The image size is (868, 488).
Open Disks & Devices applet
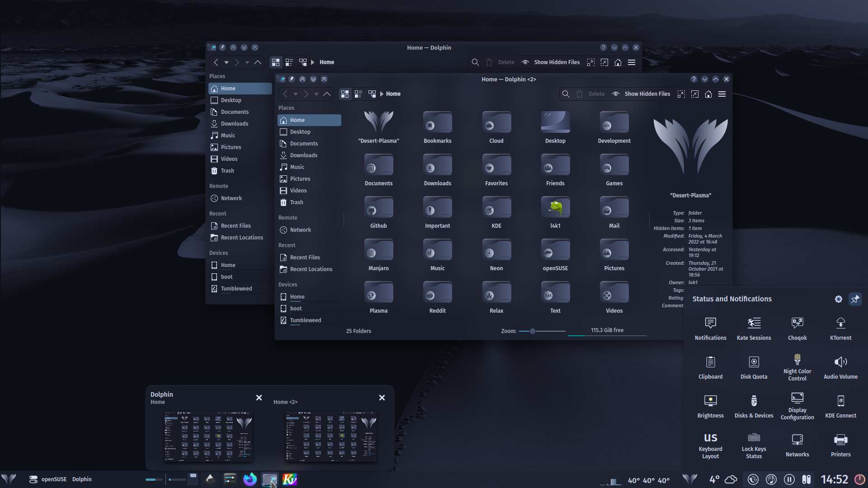(754, 406)
